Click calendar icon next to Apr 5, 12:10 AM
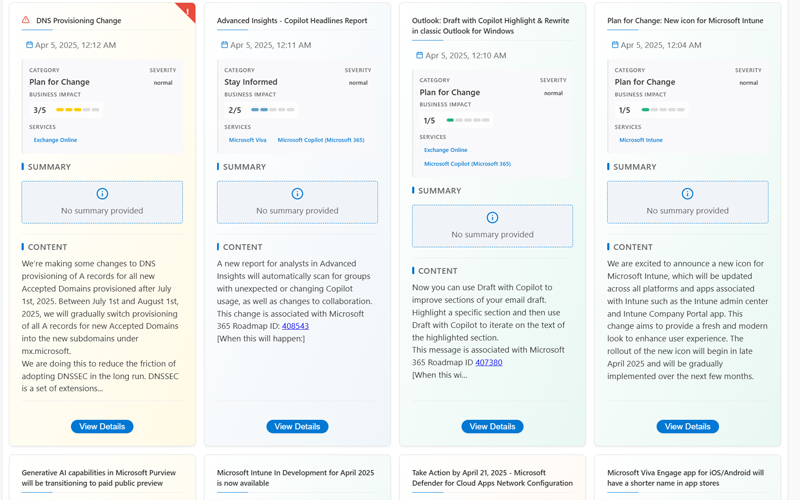This screenshot has width=800, height=500. pyautogui.click(x=419, y=56)
